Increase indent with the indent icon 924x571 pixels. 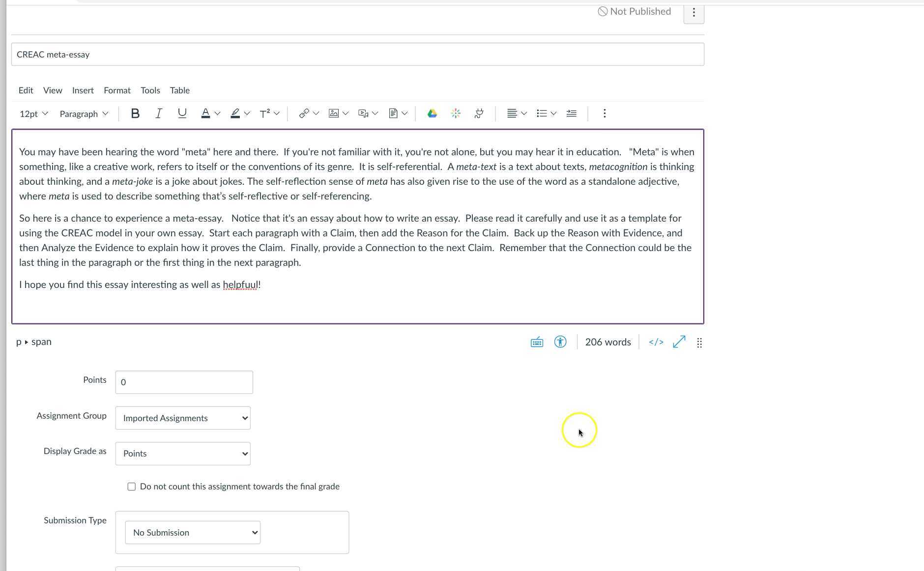[572, 114]
